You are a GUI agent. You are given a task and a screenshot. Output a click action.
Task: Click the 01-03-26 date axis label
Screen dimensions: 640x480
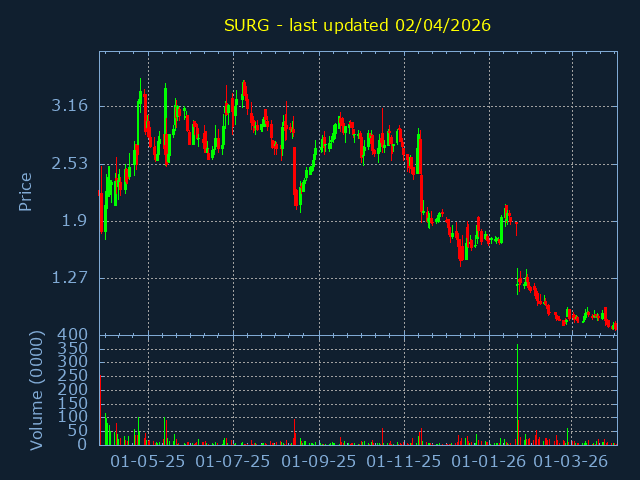pos(571,462)
